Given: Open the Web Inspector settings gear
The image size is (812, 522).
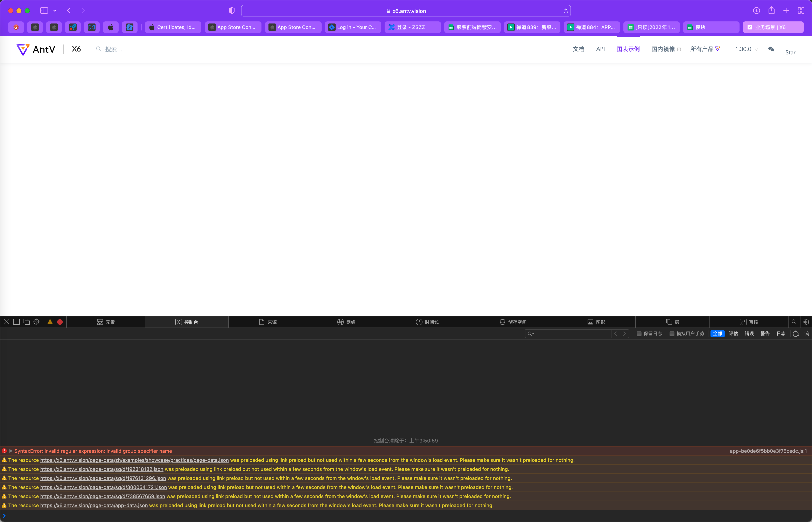Looking at the screenshot, I should 806,322.
